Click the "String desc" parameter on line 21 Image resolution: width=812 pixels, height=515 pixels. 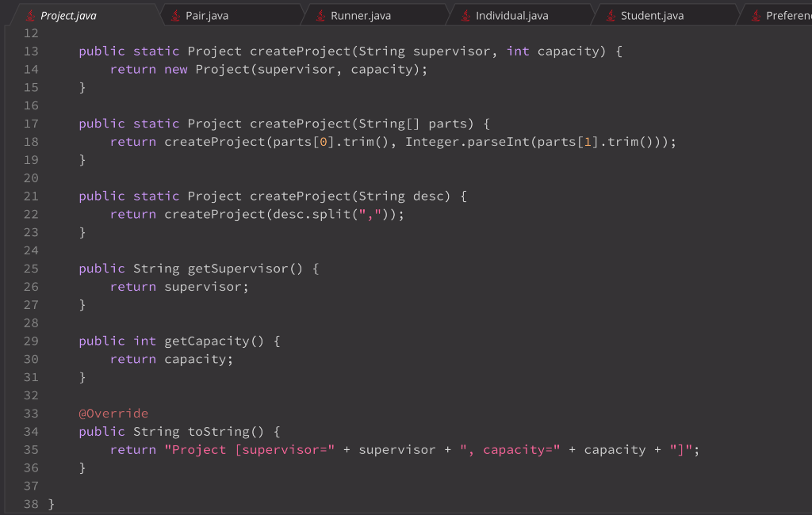tap(400, 196)
